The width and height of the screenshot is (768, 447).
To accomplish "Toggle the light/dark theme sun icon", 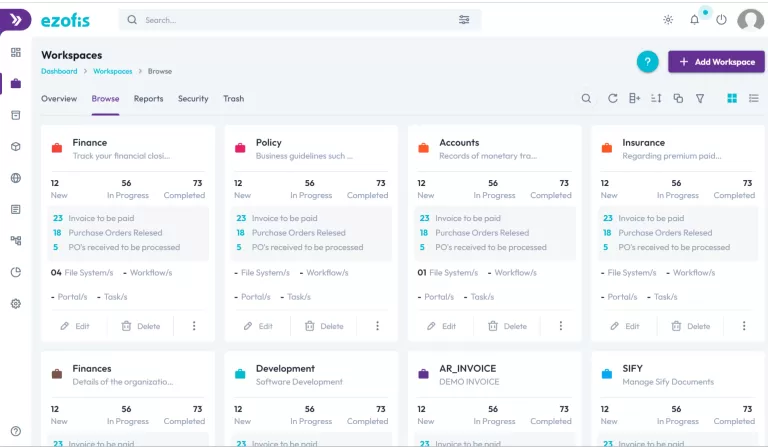I will pyautogui.click(x=668, y=20).
